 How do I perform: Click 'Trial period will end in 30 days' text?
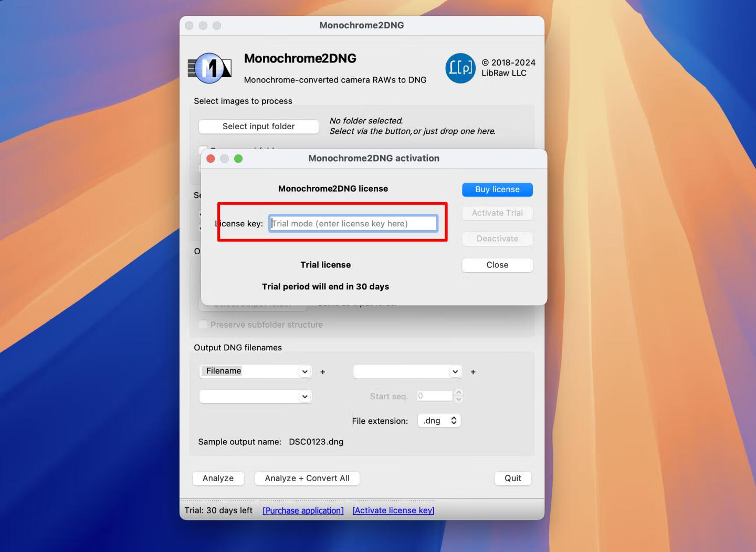tap(325, 287)
